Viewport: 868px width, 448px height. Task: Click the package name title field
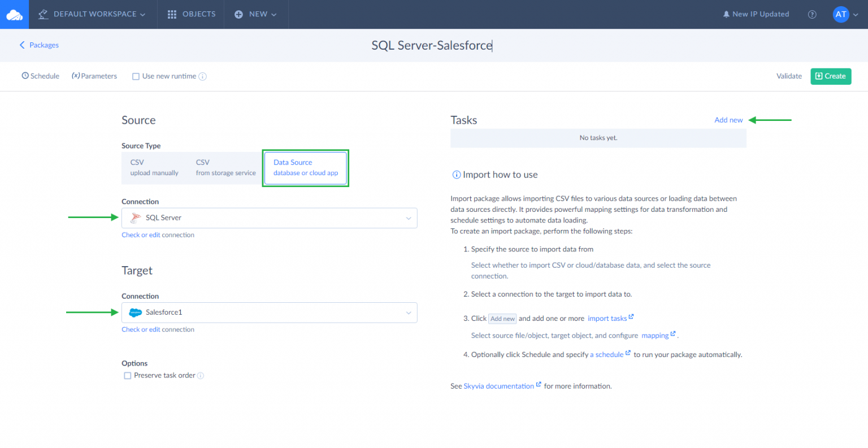pos(432,46)
